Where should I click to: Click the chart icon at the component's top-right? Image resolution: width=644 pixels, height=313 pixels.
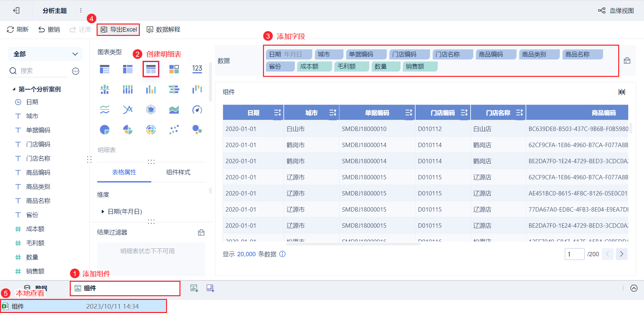[622, 92]
